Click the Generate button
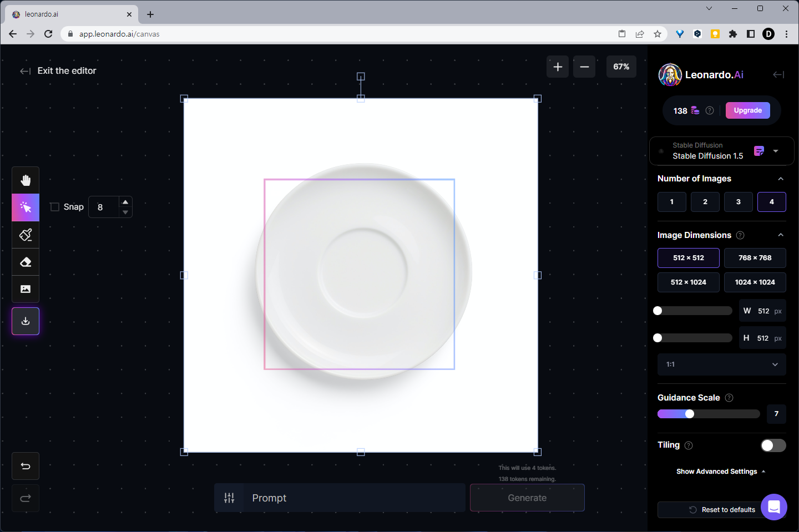The width and height of the screenshot is (799, 532). [527, 498]
